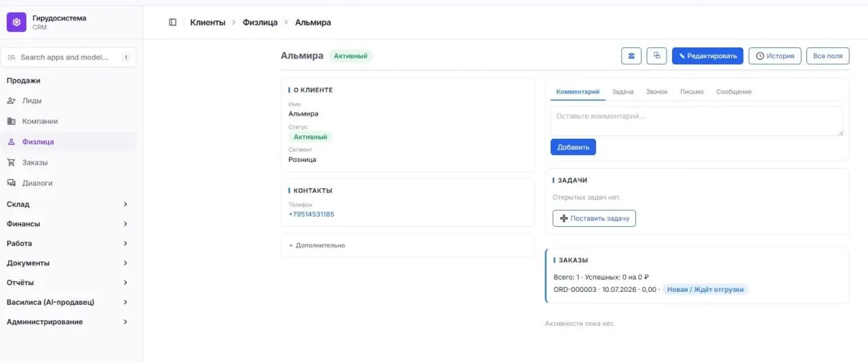Click the Добавить comment button

click(x=573, y=147)
